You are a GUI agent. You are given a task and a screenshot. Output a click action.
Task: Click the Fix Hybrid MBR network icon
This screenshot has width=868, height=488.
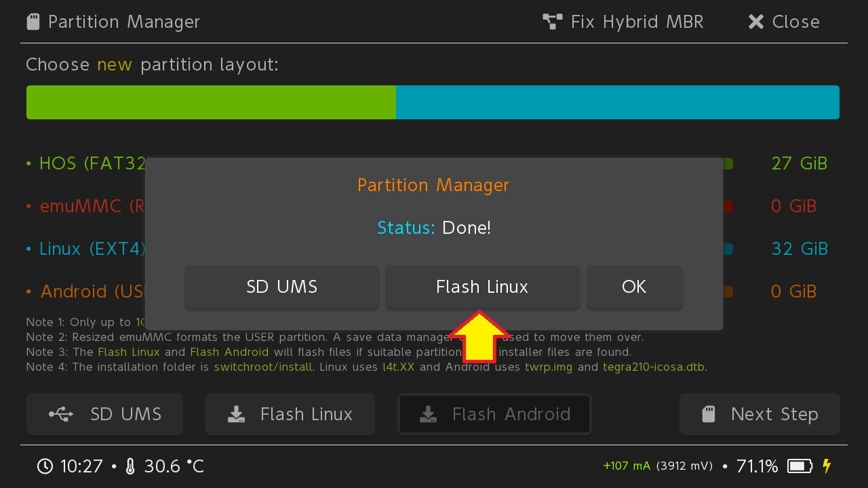tap(553, 22)
